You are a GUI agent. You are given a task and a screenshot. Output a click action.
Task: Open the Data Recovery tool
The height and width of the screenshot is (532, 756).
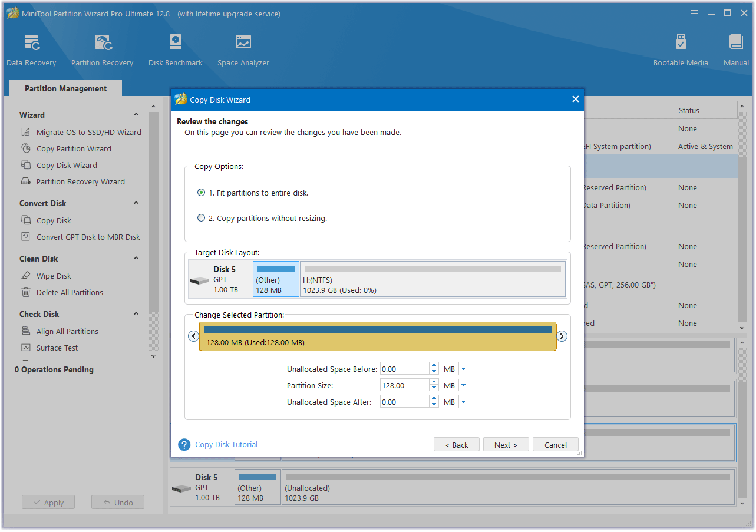point(31,50)
